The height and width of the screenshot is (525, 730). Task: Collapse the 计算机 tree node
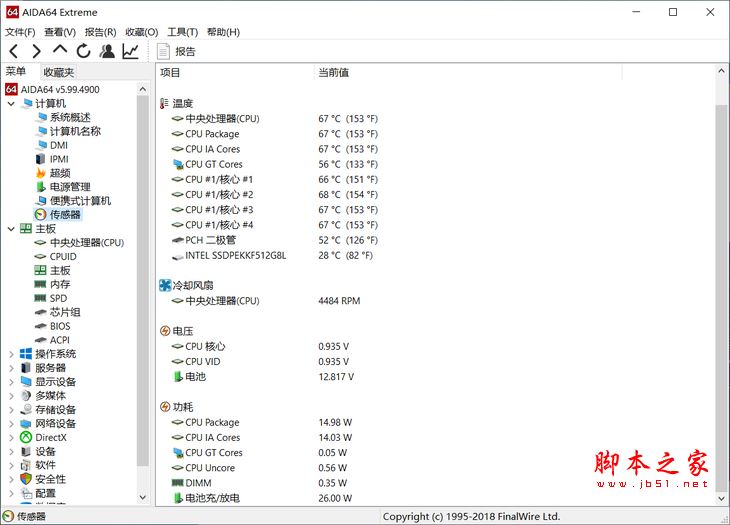click(11, 103)
